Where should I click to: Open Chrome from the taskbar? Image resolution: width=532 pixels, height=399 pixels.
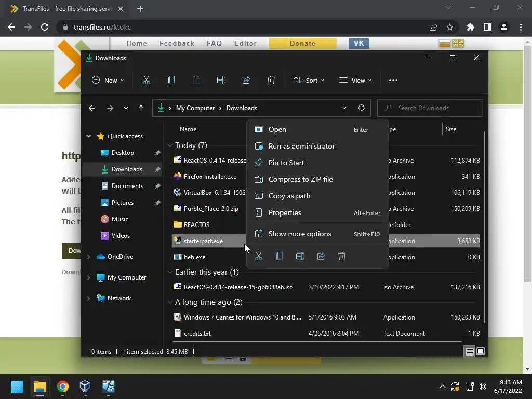coord(62,387)
